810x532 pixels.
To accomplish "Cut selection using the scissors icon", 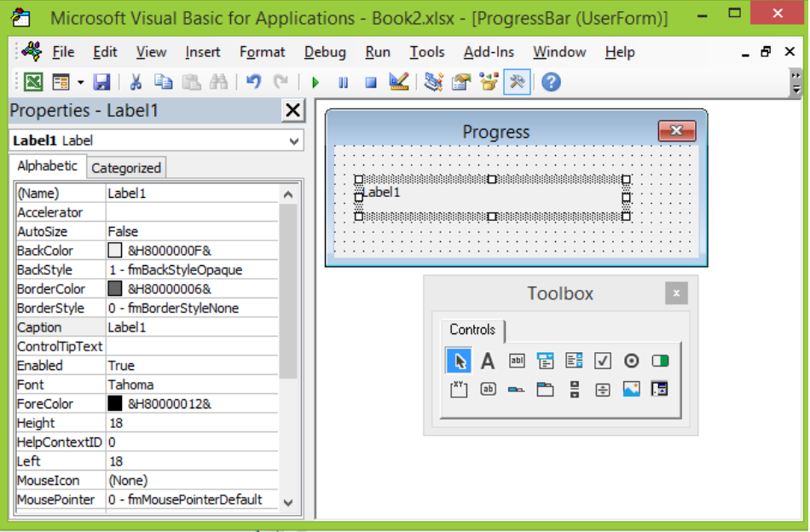I will 136,82.
